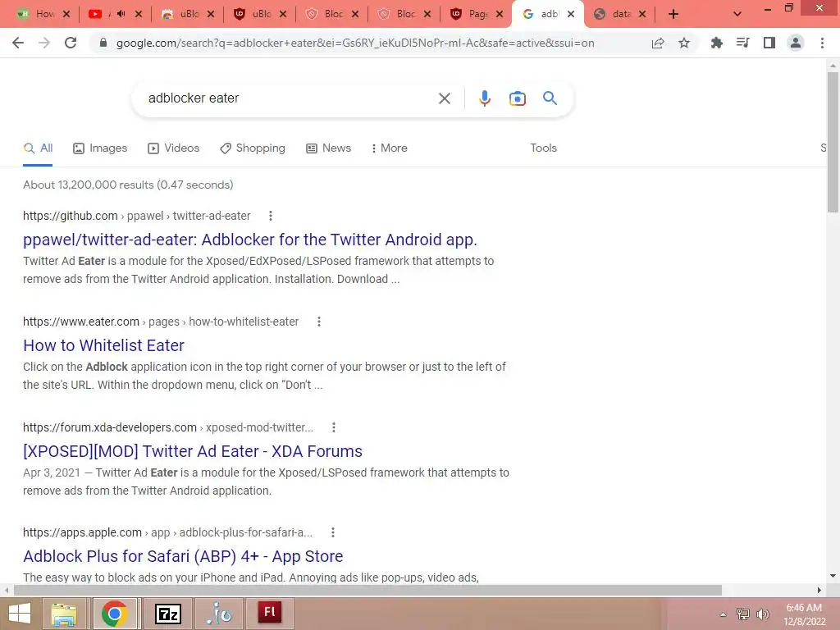Screen dimensions: 840x630
Task: Open Adobe Flash from the taskbar
Action: coord(269,613)
